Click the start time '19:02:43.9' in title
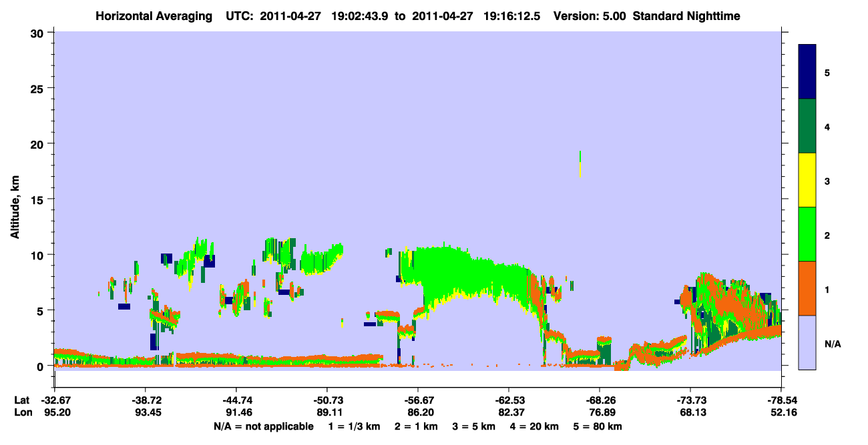 tap(362, 15)
